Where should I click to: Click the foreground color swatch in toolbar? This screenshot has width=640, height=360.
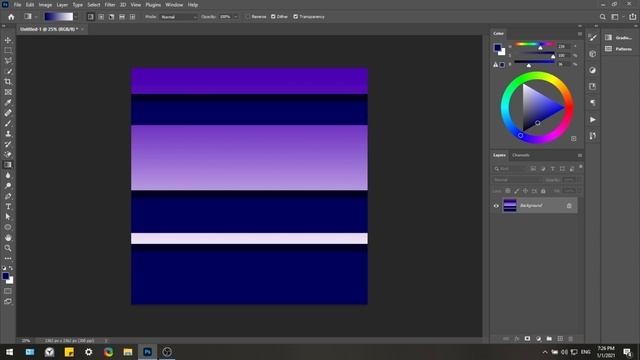6,276
